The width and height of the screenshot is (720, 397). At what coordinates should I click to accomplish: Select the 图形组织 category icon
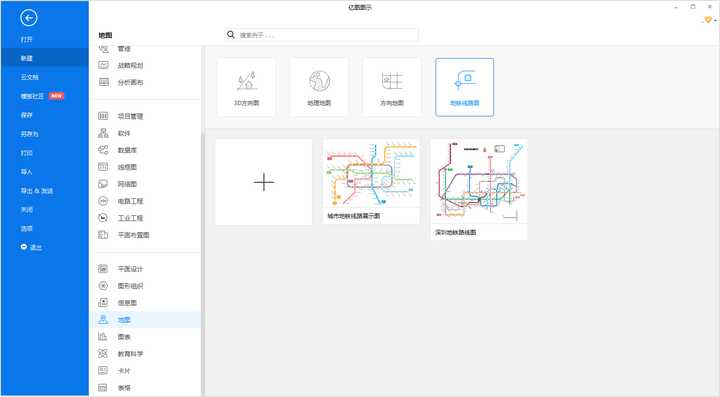(x=103, y=286)
